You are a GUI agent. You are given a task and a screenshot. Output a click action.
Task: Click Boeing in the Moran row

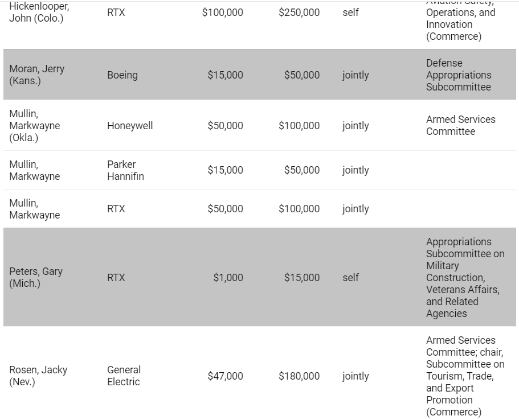pos(122,75)
